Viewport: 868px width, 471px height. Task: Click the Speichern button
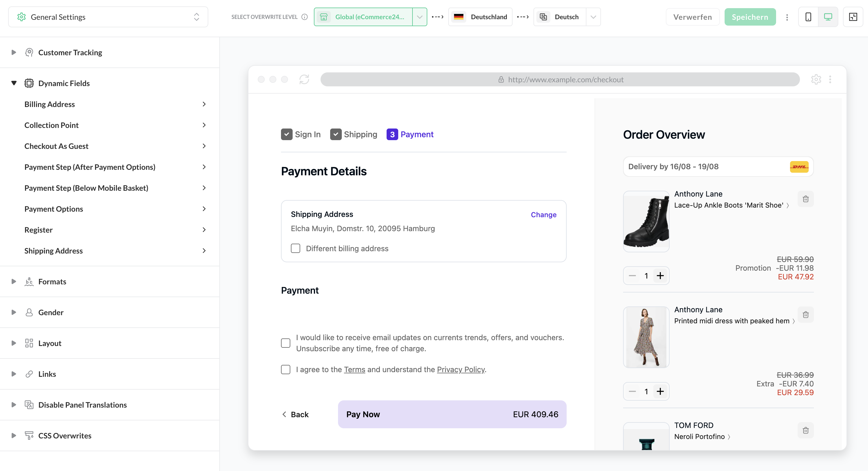point(750,17)
